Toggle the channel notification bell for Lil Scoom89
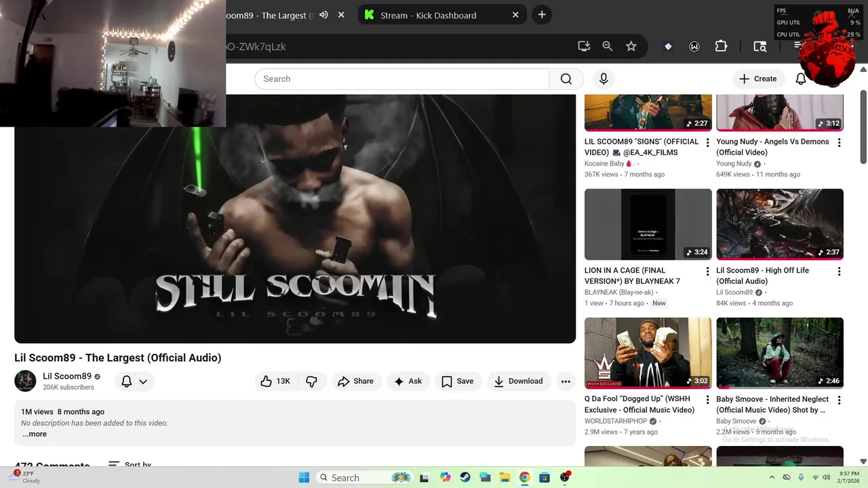This screenshot has width=868, height=488. point(126,381)
